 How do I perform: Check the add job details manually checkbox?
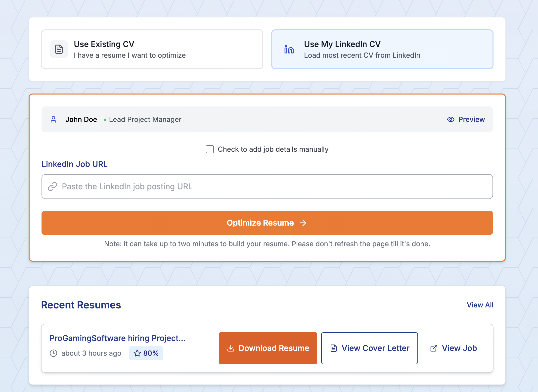[210, 149]
